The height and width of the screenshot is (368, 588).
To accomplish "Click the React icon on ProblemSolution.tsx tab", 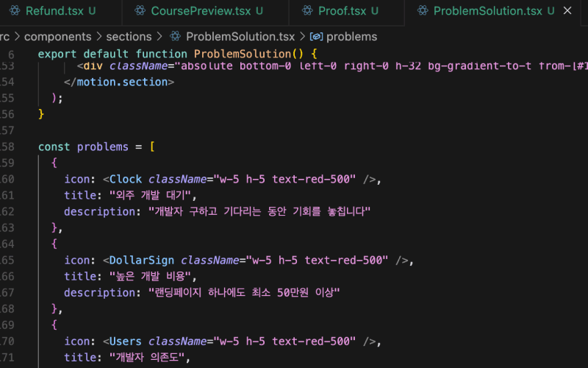I will coord(422,11).
